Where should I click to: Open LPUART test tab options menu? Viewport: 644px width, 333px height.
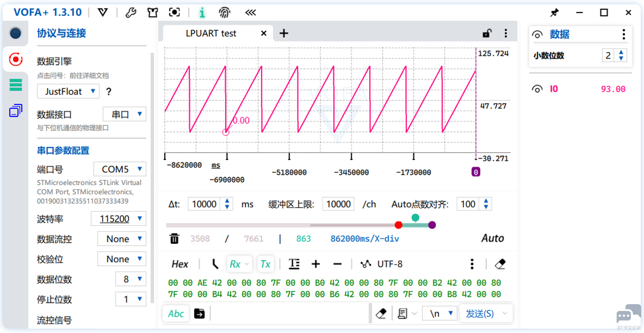point(506,33)
